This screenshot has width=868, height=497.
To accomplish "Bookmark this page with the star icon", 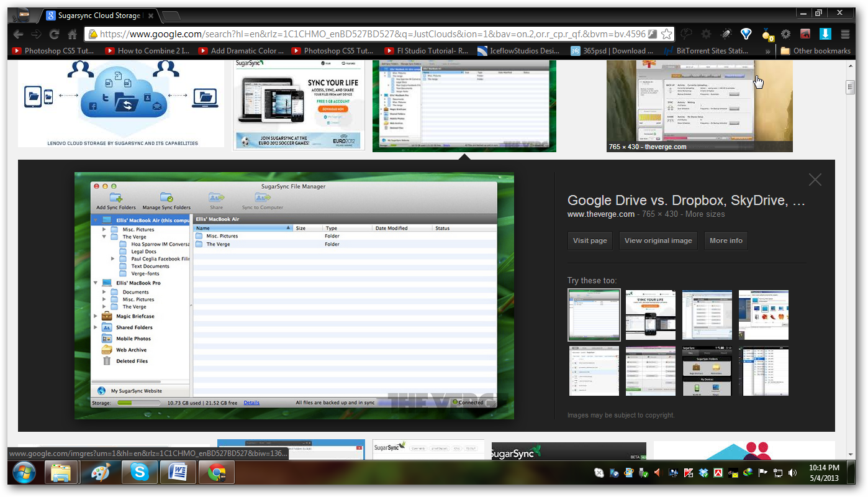I will point(666,34).
